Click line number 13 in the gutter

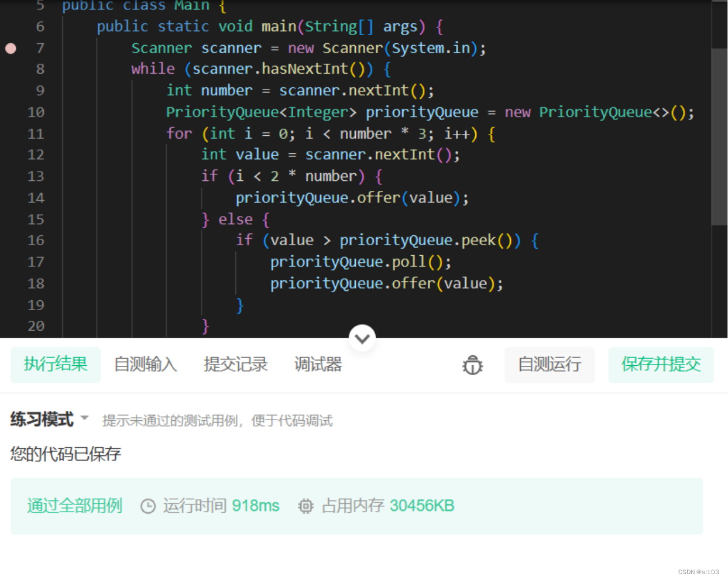pos(36,176)
